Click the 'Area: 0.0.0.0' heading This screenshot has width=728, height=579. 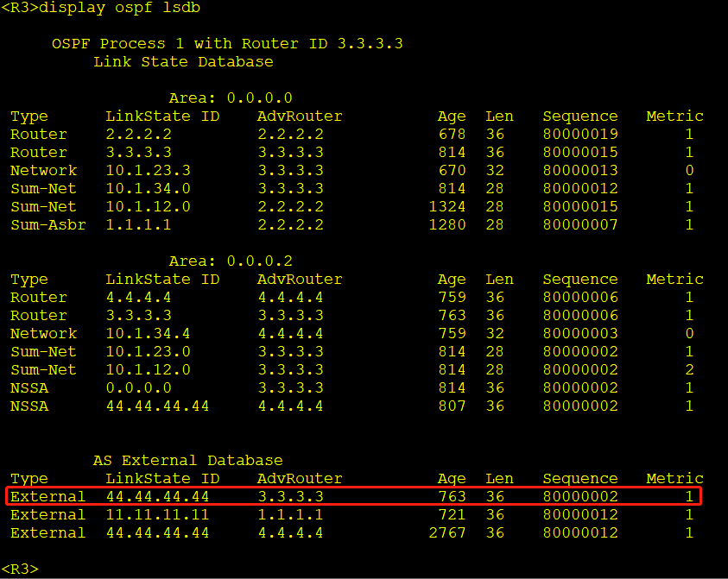[x=231, y=98]
